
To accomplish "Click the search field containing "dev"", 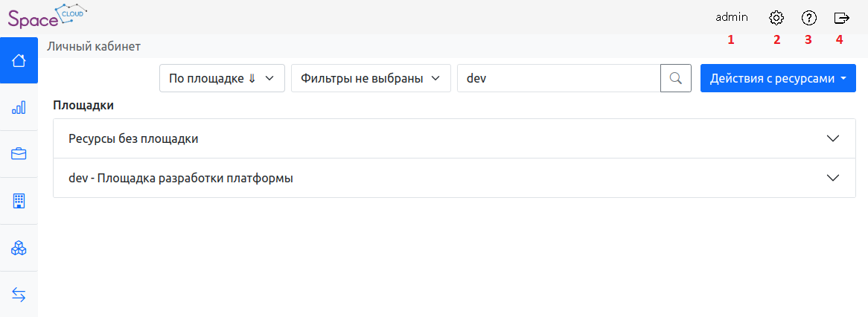I will click(x=558, y=78).
